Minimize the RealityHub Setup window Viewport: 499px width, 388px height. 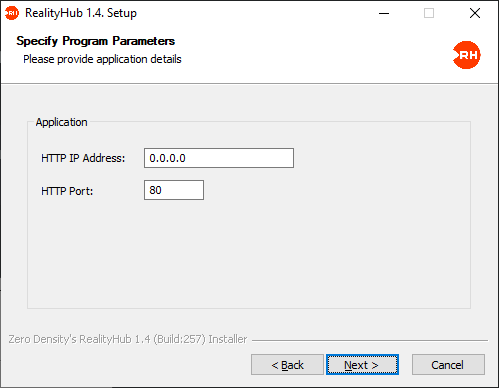click(x=384, y=13)
